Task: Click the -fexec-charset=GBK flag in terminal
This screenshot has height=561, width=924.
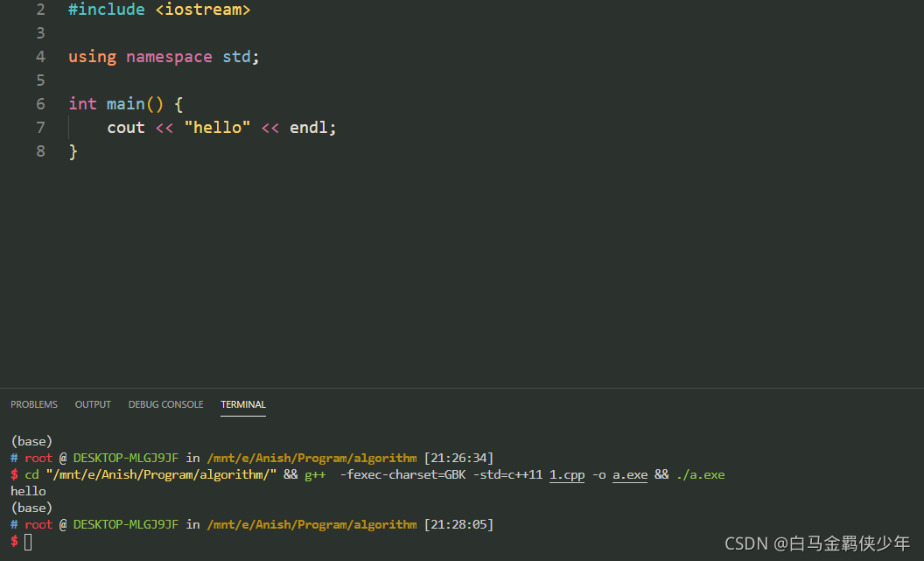Action: click(402, 475)
